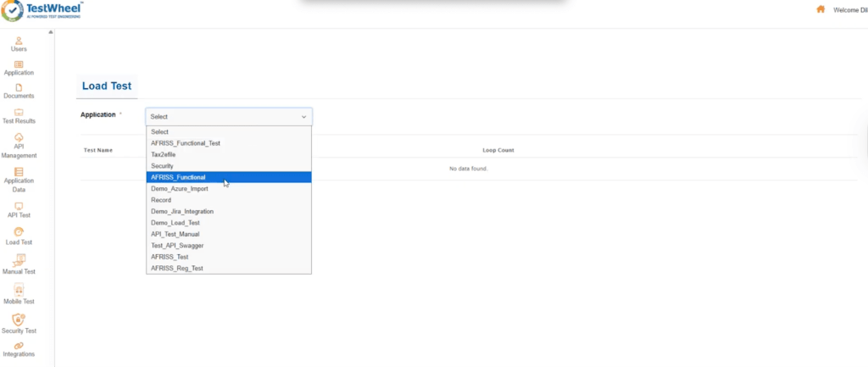This screenshot has height=367, width=868.
Task: Click the home icon in header
Action: [820, 9]
